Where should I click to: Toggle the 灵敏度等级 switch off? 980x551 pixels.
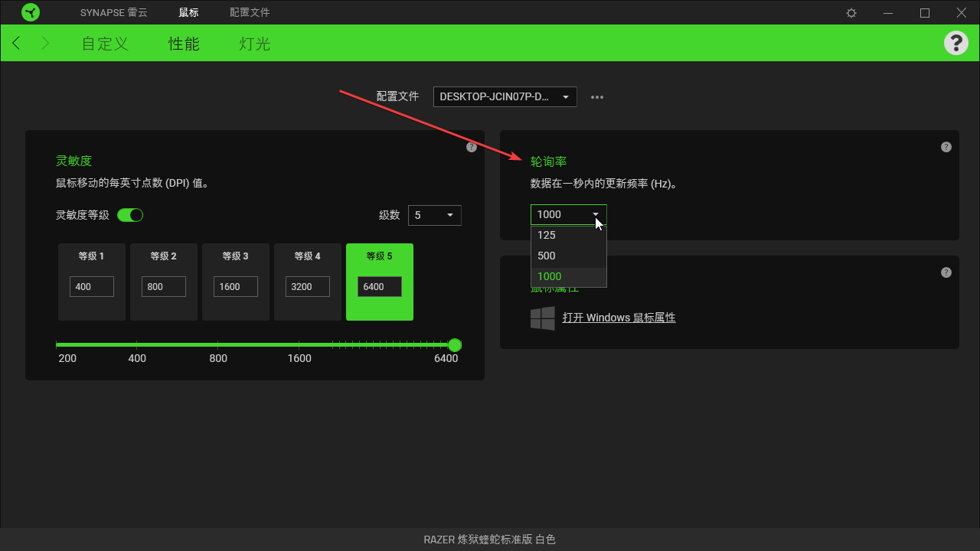pos(130,215)
